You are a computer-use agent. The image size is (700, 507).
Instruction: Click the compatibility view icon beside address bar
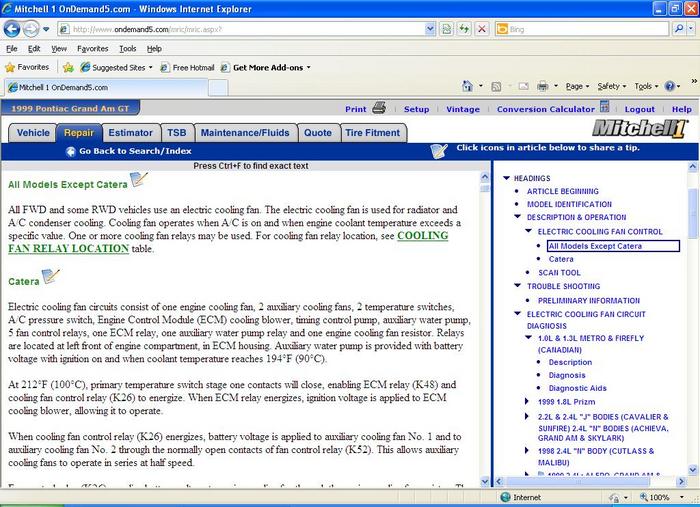(446, 29)
